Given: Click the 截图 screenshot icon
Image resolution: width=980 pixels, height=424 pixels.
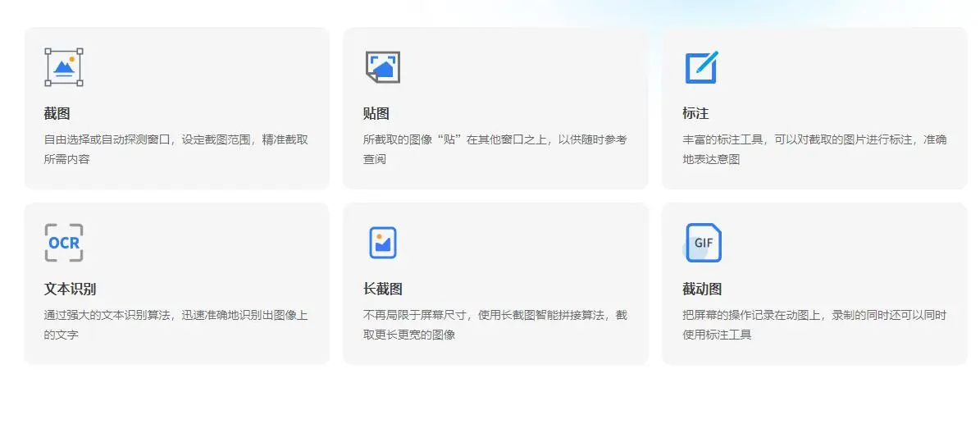Looking at the screenshot, I should (64, 67).
